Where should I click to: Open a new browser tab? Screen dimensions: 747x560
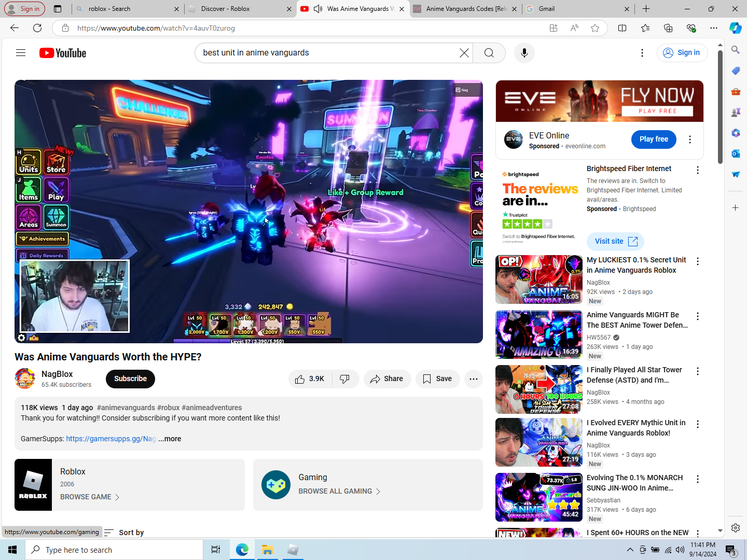point(646,9)
